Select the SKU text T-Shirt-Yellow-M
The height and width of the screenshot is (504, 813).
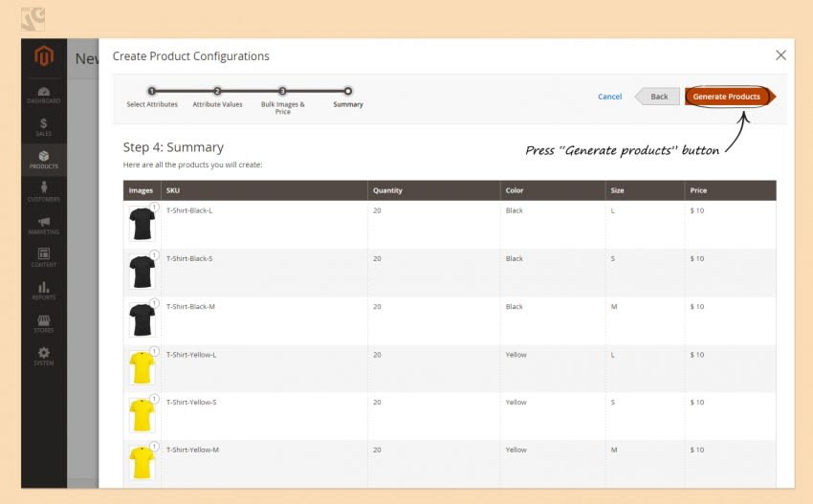point(192,449)
